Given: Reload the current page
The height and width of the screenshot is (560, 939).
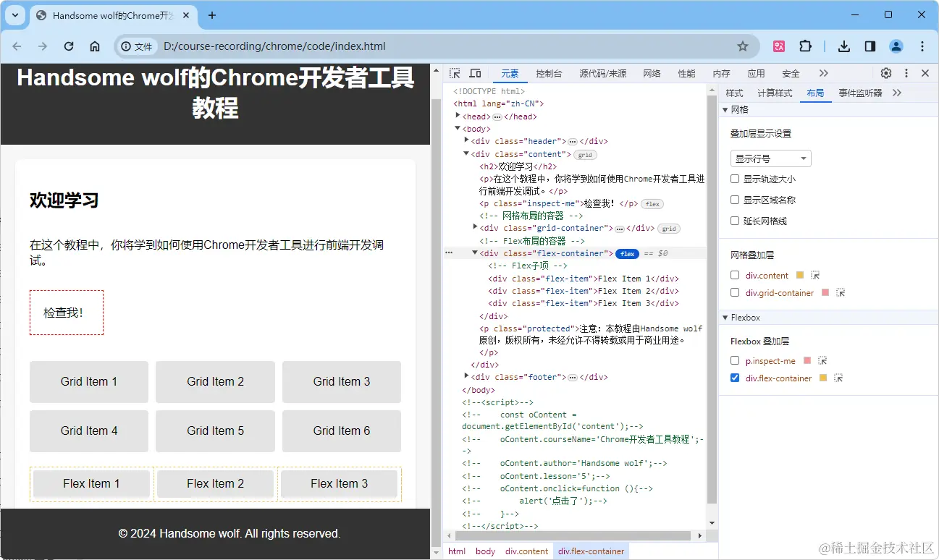Looking at the screenshot, I should [x=69, y=46].
